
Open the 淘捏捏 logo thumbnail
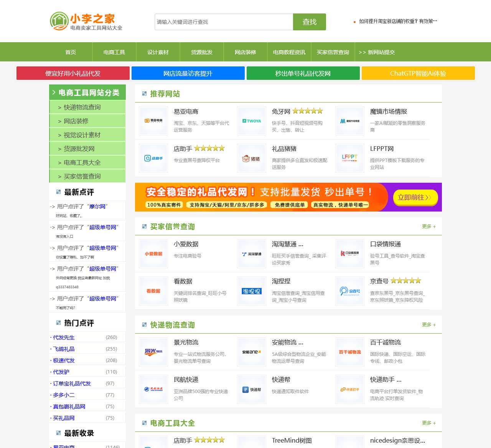pos(252,291)
